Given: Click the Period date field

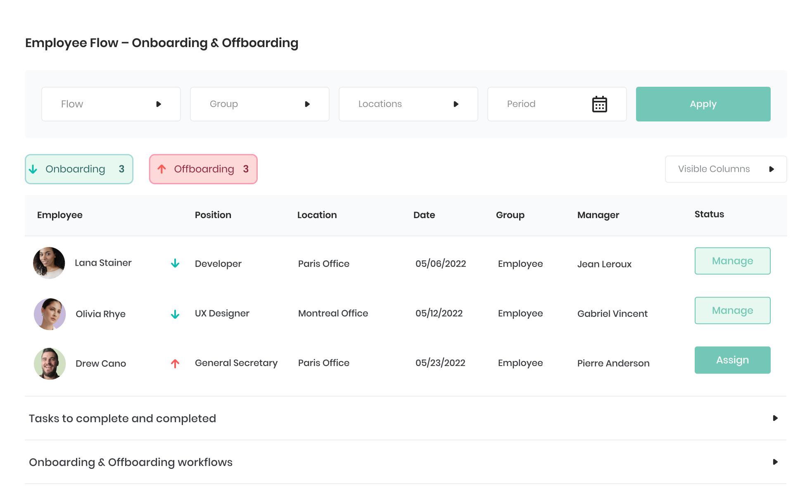Looking at the screenshot, I should click(557, 104).
